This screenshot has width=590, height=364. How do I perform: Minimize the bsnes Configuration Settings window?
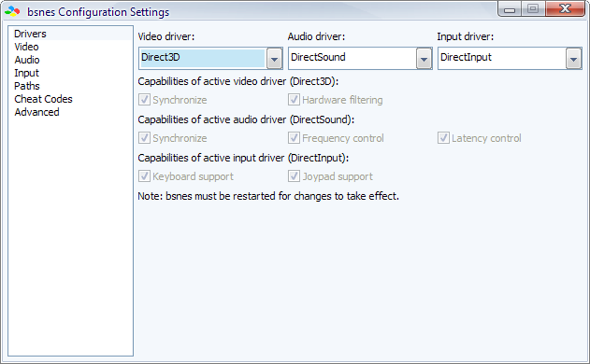point(510,9)
